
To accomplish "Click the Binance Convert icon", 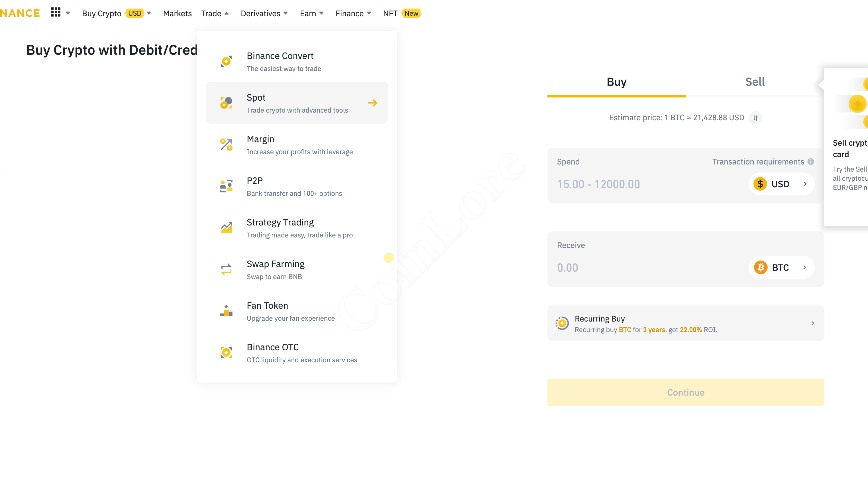I will tap(226, 61).
